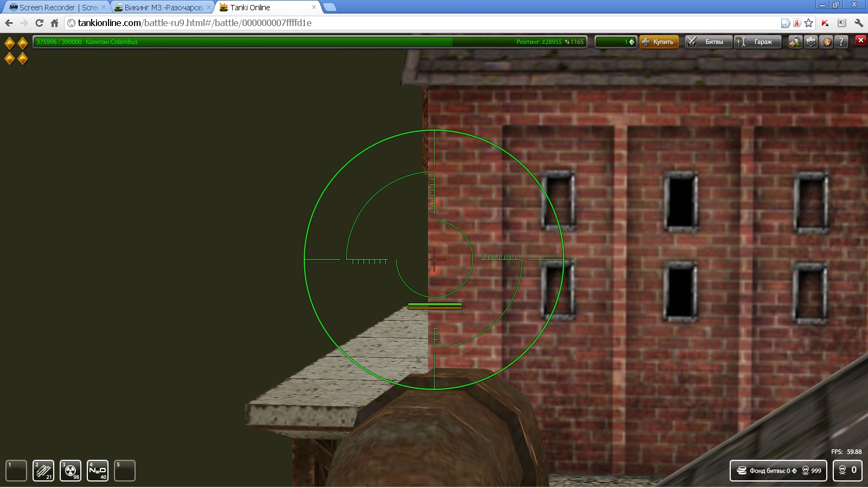Close the Screen Recorder tab
The image size is (868, 488).
tap(104, 7)
